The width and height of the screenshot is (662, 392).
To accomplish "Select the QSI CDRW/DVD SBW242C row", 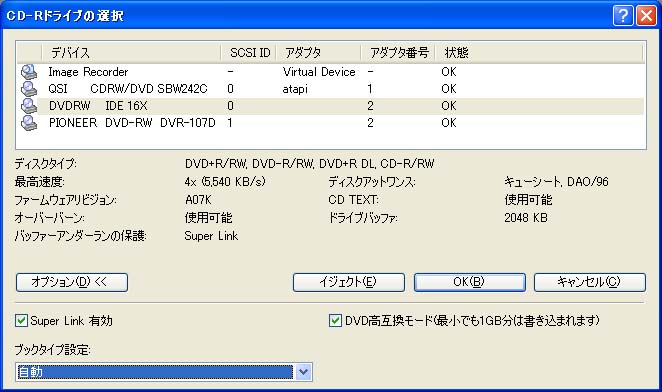I will [x=331, y=89].
